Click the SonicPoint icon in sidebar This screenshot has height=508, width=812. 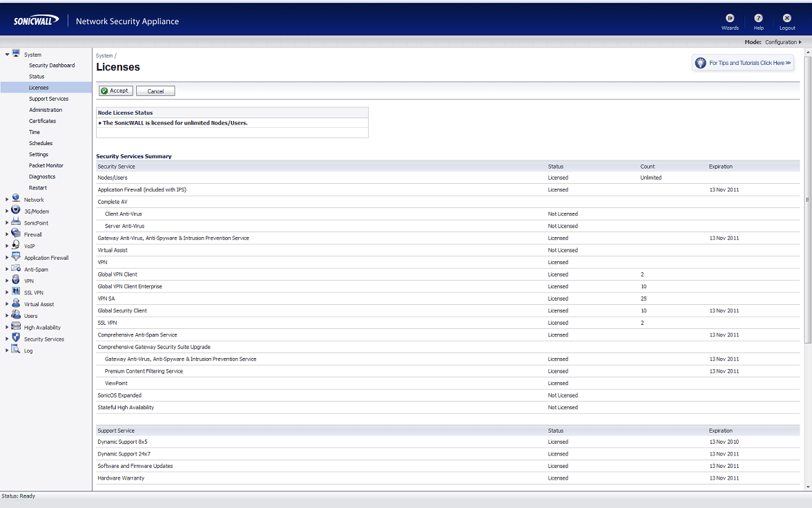coord(16,222)
